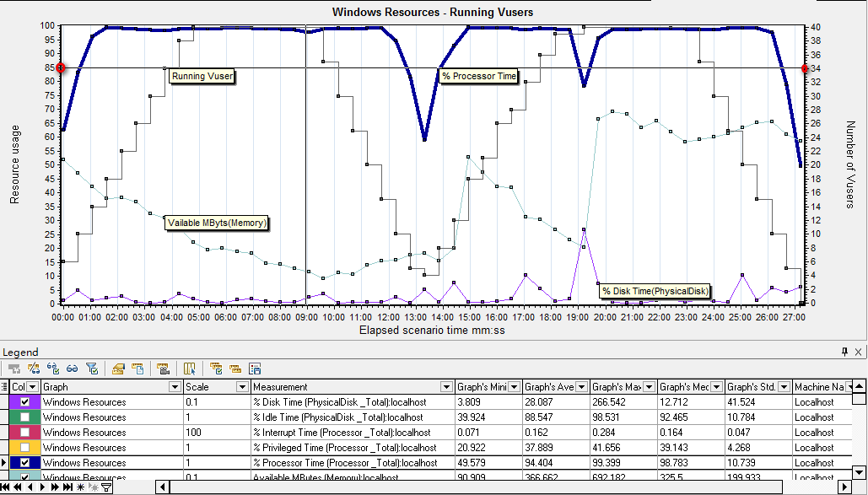Click the go-to-last-record navigation button
The height and width of the screenshot is (495, 868).
click(x=69, y=487)
